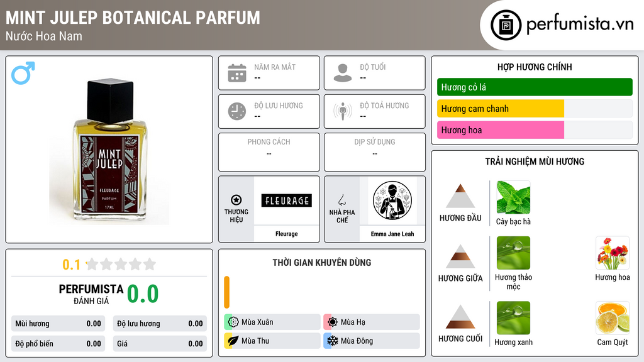The height and width of the screenshot is (362, 644).
Task: Click the Emma Jane Leah perfumer portrait
Action: [x=392, y=200]
